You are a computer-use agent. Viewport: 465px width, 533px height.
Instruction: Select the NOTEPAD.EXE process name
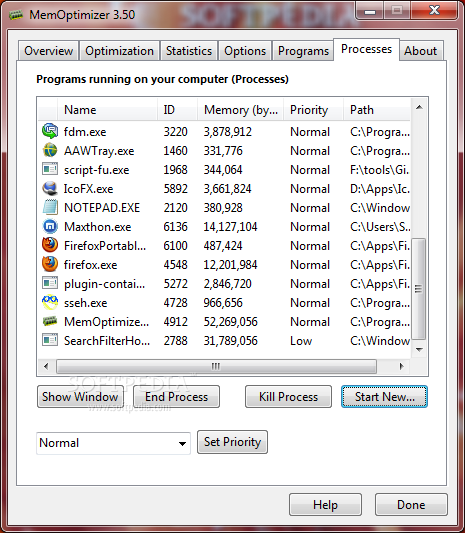point(102,208)
